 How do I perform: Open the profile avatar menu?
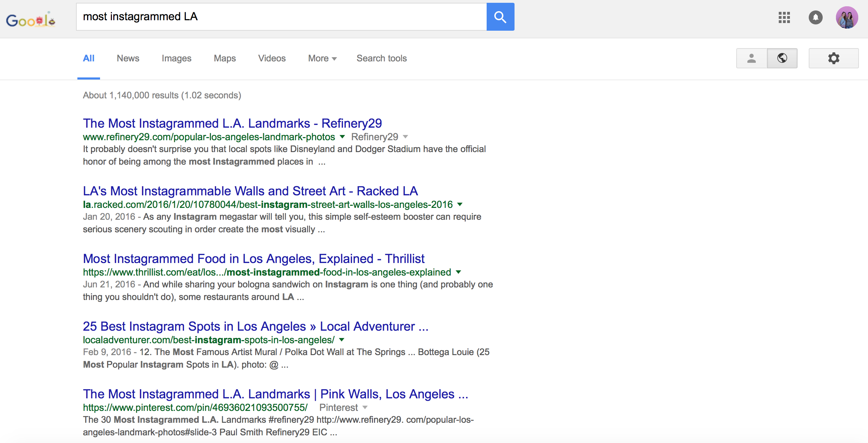coord(847,17)
